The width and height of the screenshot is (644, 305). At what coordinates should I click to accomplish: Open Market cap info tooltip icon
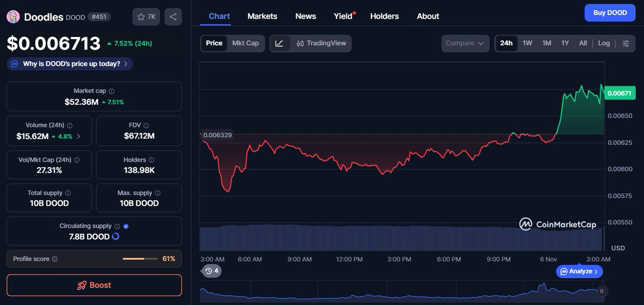(112, 91)
